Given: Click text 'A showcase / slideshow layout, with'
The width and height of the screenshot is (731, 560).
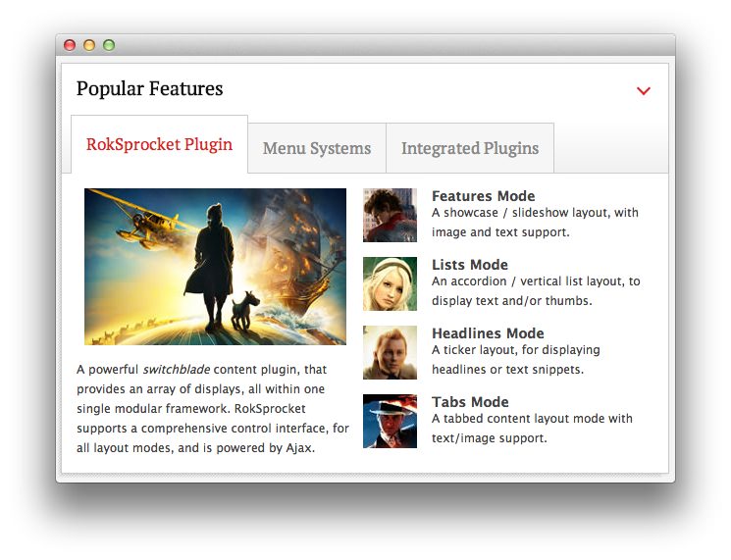Looking at the screenshot, I should [535, 213].
